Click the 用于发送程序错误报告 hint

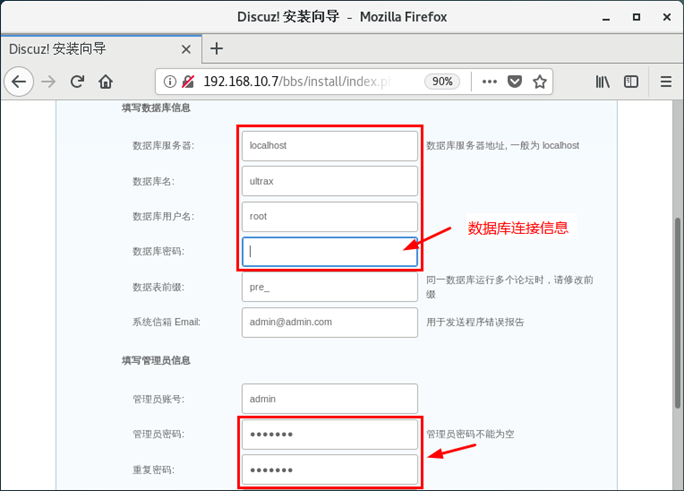tap(475, 322)
